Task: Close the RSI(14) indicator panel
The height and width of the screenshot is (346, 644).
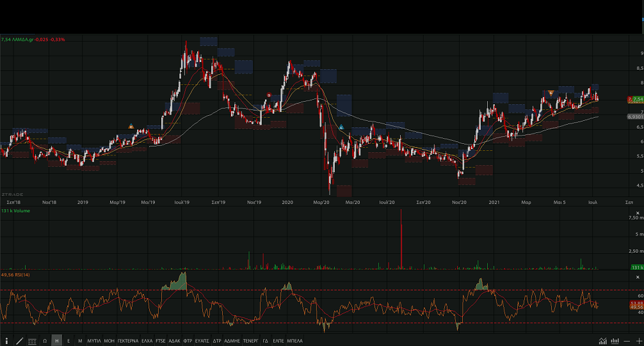Action: (638, 277)
